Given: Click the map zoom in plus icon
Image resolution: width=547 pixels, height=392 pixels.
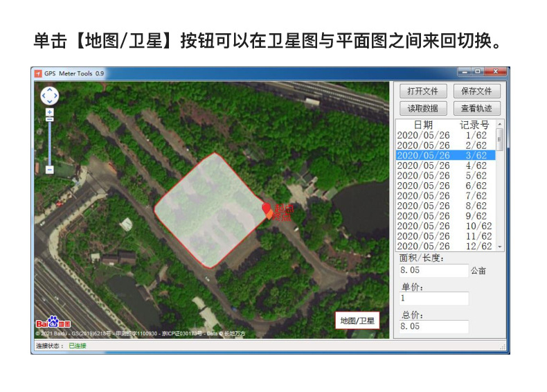Looking at the screenshot, I should click(x=50, y=112).
